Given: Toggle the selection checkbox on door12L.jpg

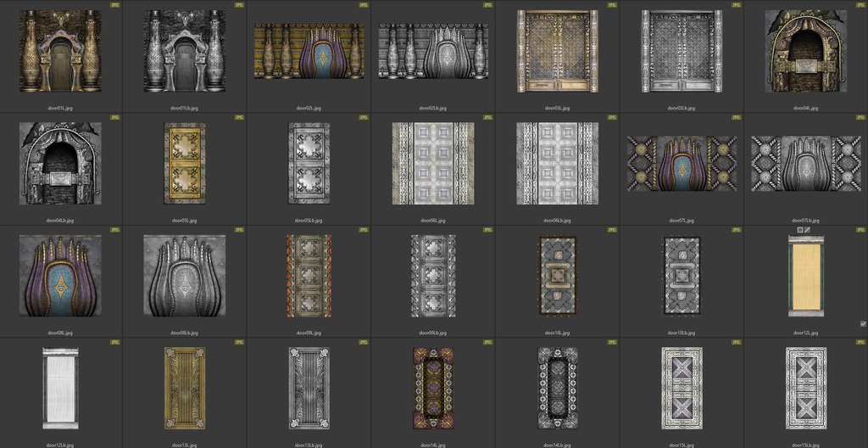Looking at the screenshot, I should pyautogui.click(x=863, y=323).
